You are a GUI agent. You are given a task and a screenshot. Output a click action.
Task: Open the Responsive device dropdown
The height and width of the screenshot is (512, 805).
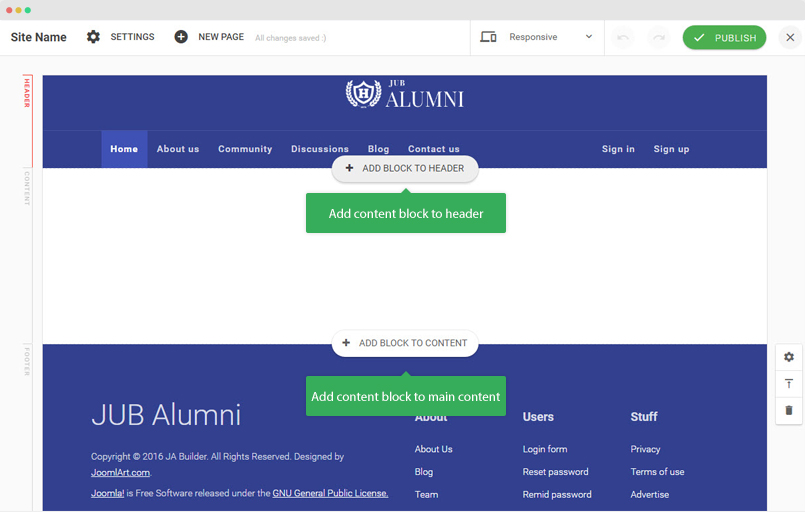[537, 37]
